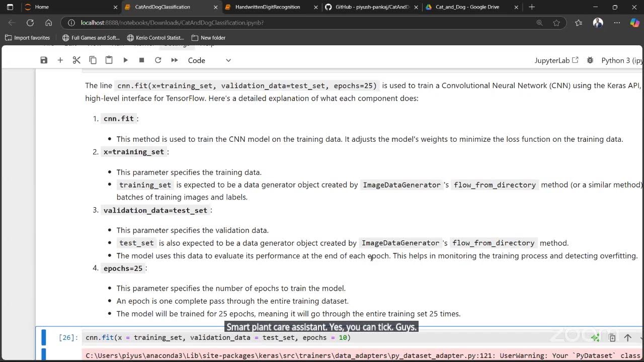644x362 pixels.
Task: Add this page to favorites star icon
Action: click(556, 23)
